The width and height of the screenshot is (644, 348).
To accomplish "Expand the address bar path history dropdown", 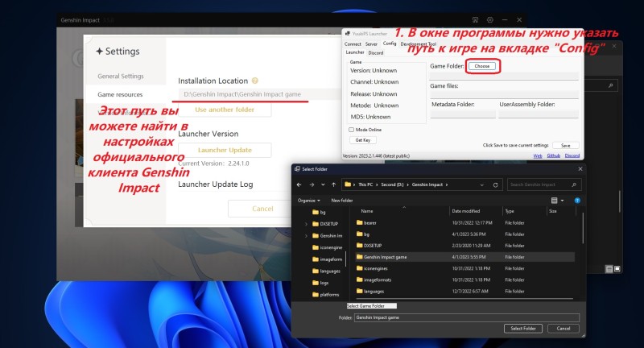I will point(483,184).
